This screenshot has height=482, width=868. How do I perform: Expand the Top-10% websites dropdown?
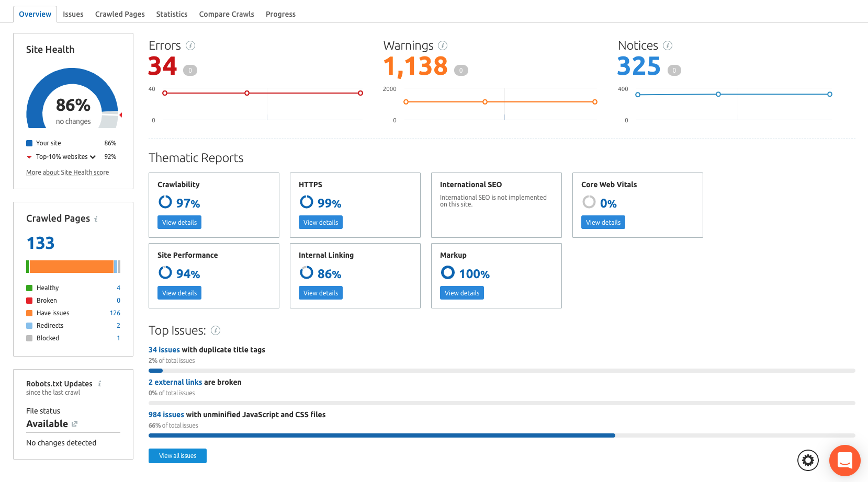click(93, 157)
